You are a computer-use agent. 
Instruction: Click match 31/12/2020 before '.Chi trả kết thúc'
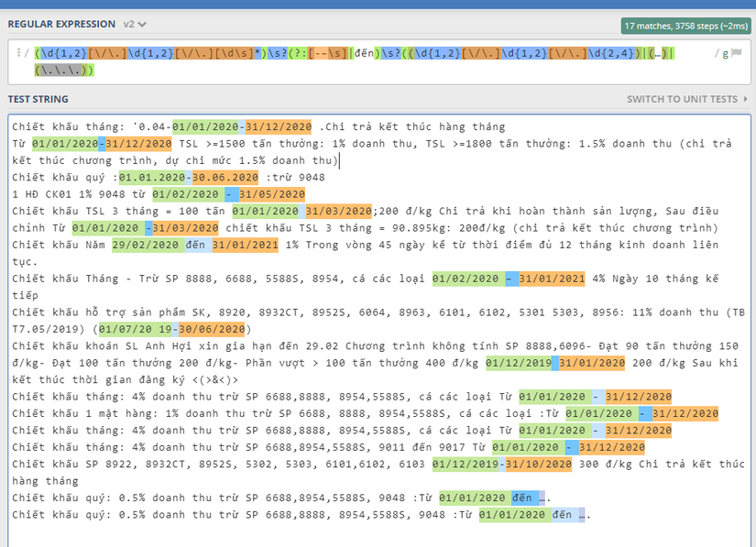[x=279, y=126]
